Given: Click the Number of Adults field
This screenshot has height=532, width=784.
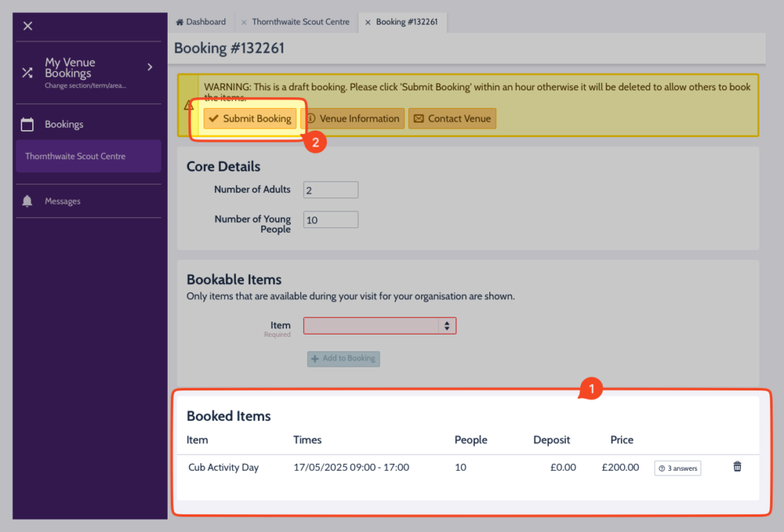Looking at the screenshot, I should coord(331,190).
